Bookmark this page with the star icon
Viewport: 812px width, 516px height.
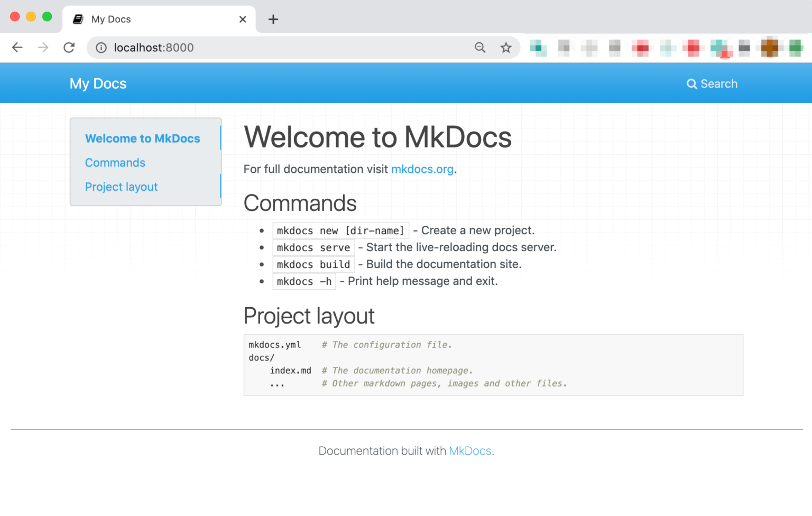(506, 47)
